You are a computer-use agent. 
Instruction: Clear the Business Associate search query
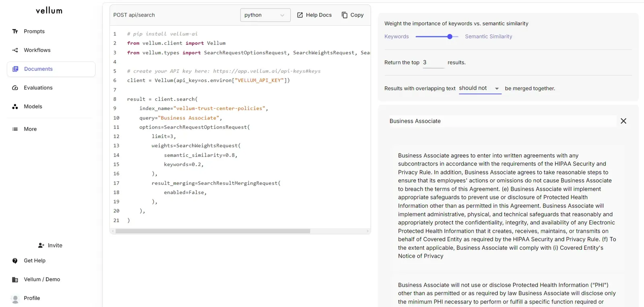623,121
